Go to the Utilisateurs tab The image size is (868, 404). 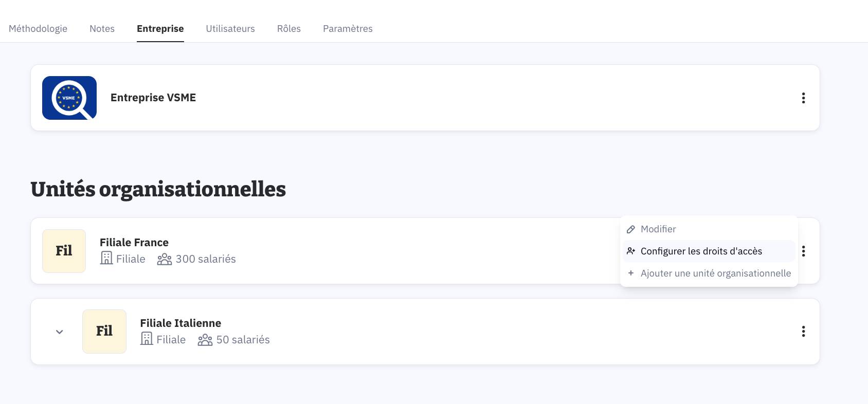[x=230, y=29]
